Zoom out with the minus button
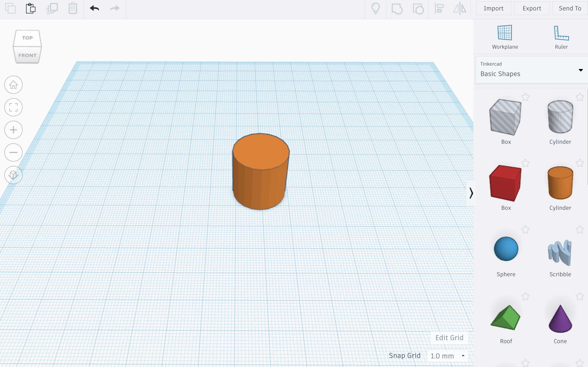The image size is (588, 367). 13,152
